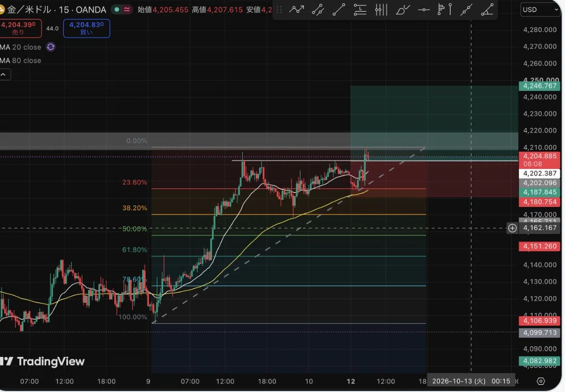565x392 pixels.
Task: Select the arrow path drawing tool
Action: click(x=296, y=10)
